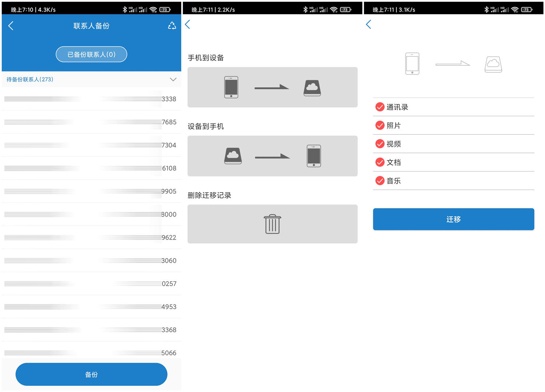
Task: Uncheck 文档 migration option
Action: click(x=380, y=162)
